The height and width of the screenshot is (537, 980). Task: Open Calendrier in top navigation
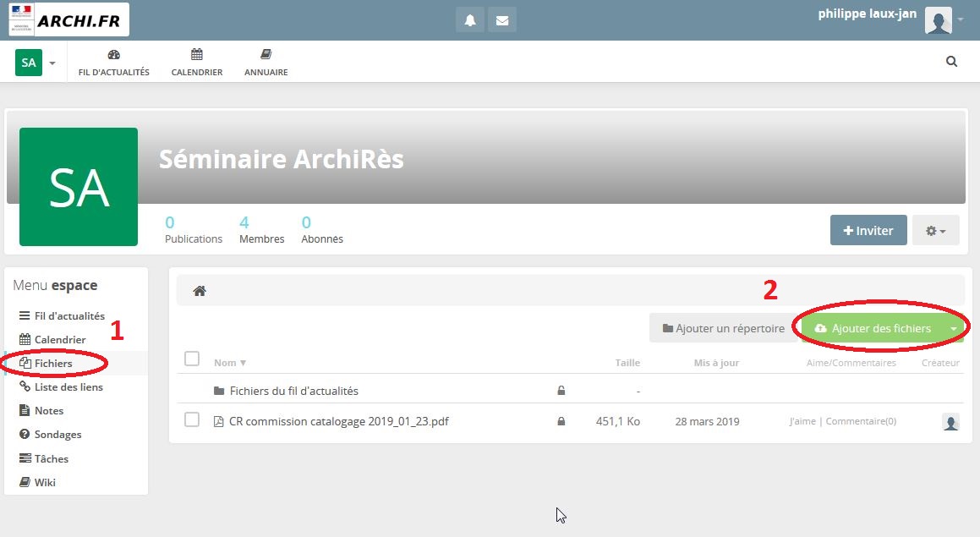197,63
